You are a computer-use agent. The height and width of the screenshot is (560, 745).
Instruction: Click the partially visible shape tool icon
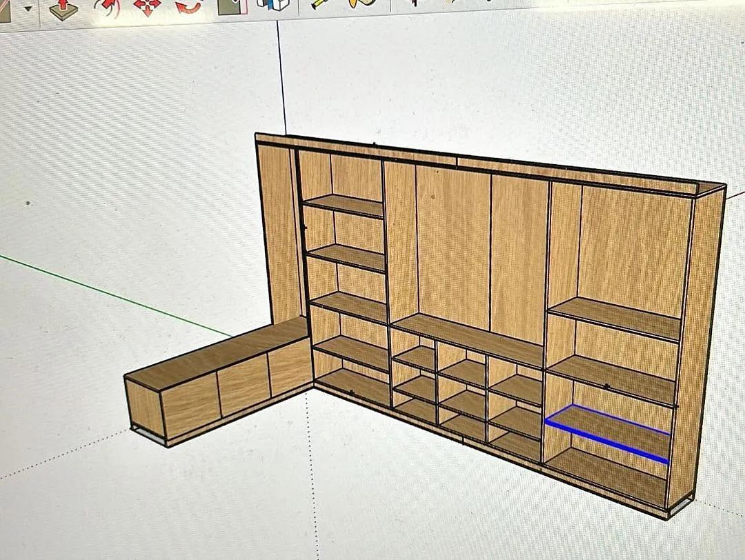click(x=7, y=8)
